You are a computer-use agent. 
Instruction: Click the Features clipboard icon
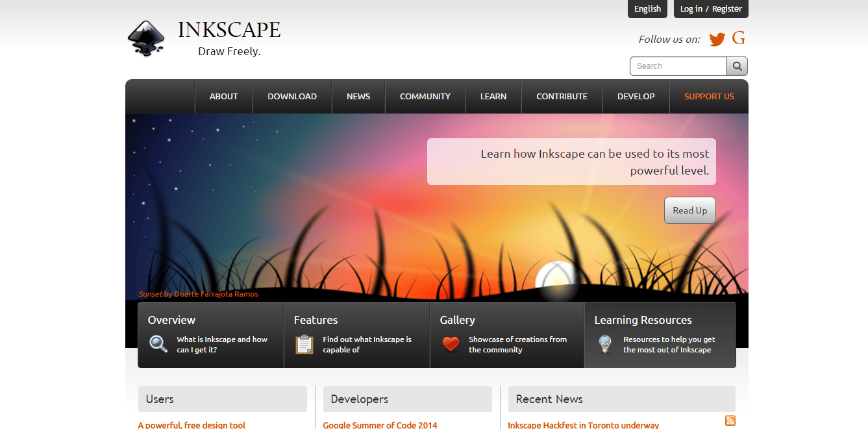tap(304, 344)
